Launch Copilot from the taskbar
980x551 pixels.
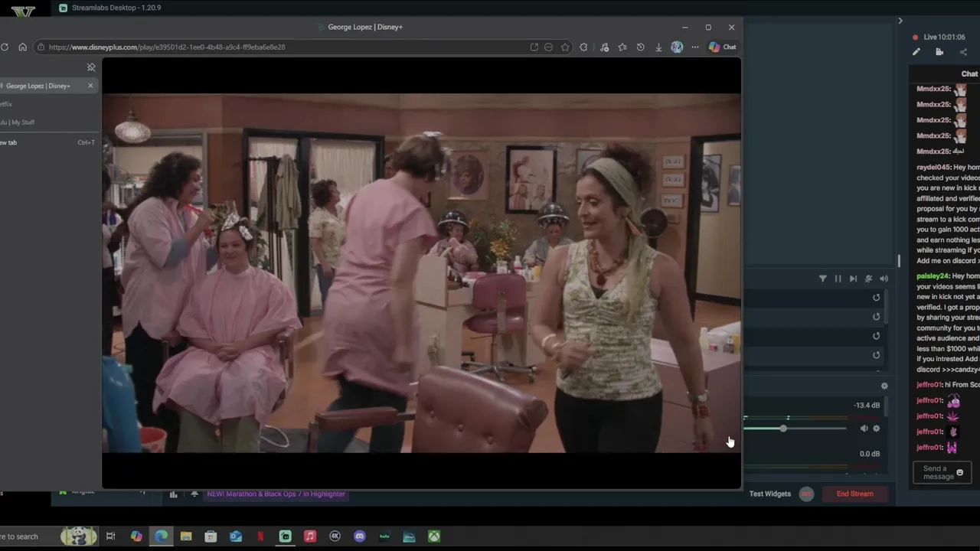click(x=136, y=536)
